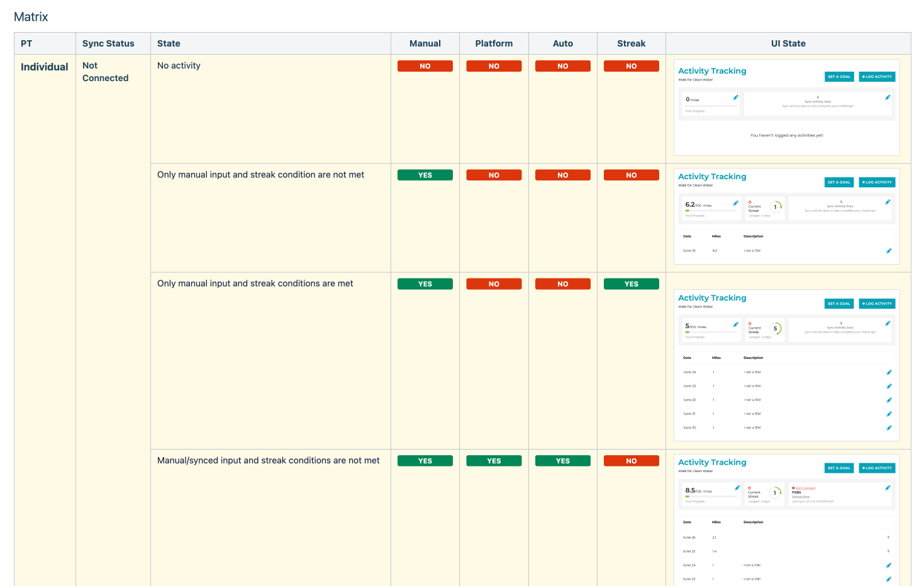Edit the Sync Activity Data card in the 5 miles mockup
924x586 pixels.
click(x=888, y=324)
